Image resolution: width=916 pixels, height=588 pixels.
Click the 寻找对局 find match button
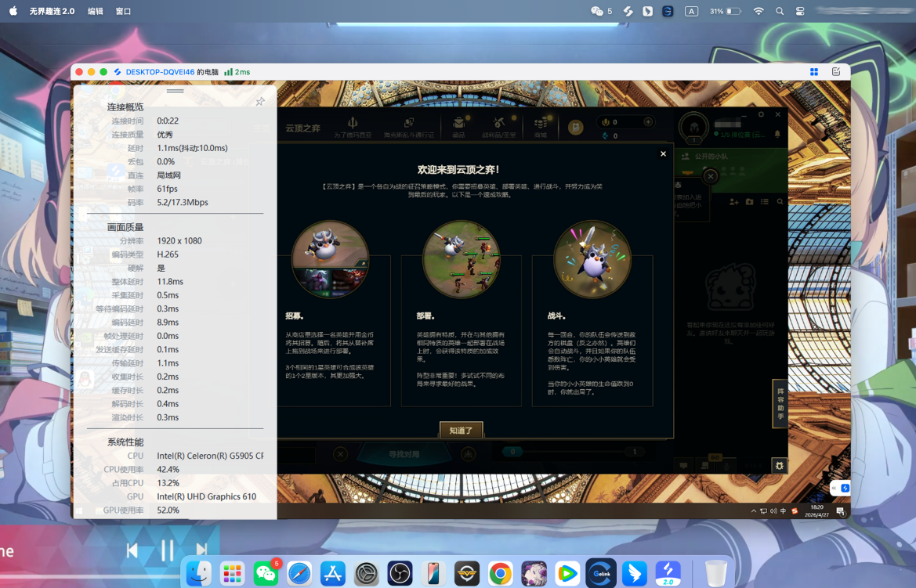pyautogui.click(x=404, y=453)
